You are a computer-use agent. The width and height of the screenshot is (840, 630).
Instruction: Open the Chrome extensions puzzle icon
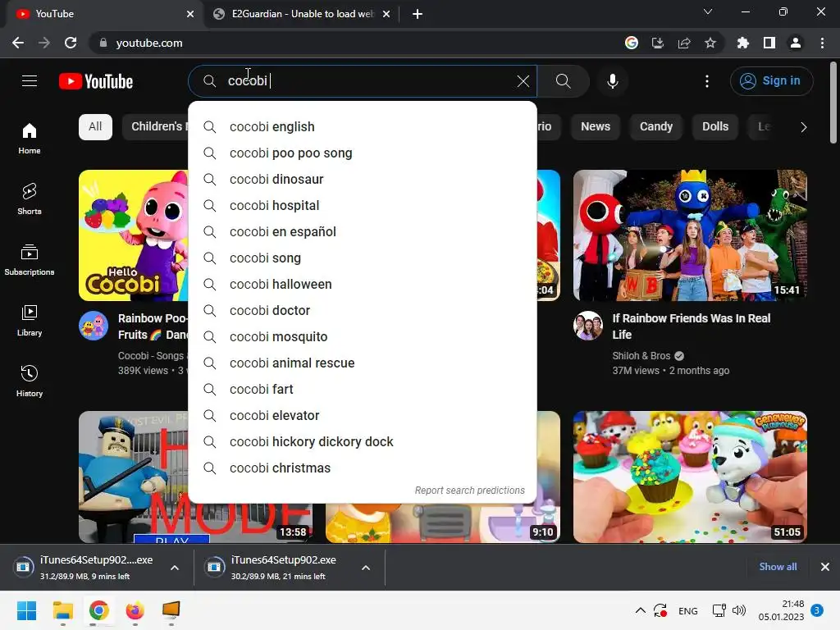pos(742,43)
